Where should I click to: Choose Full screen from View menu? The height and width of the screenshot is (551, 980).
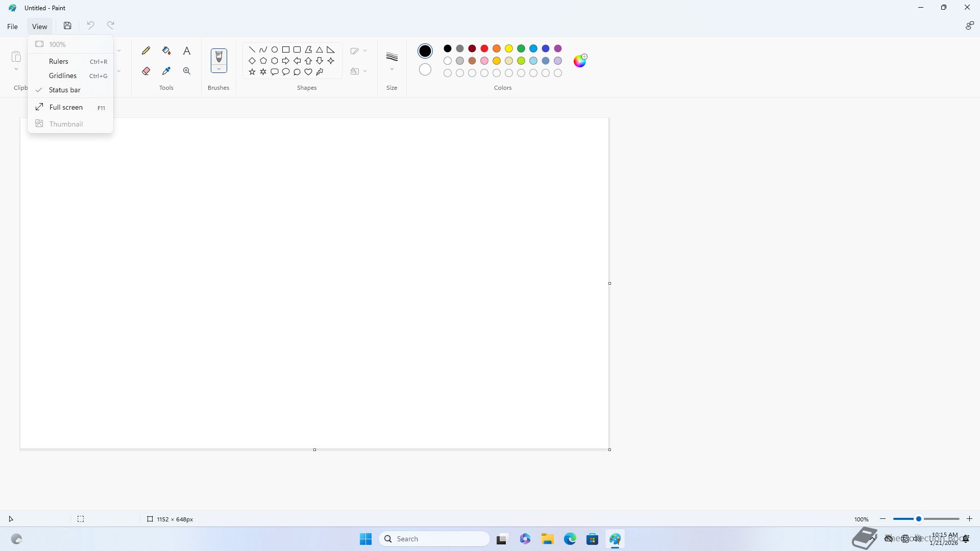tap(66, 107)
